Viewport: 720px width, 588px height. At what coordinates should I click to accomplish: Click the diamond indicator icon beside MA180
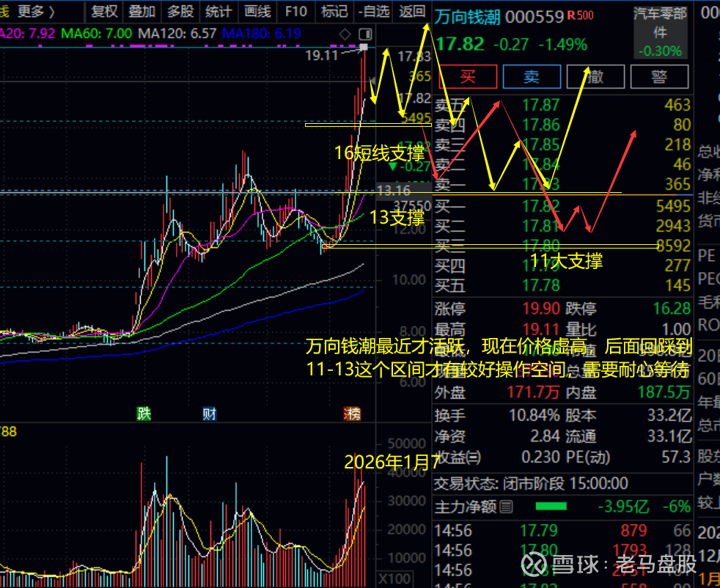[x=345, y=34]
